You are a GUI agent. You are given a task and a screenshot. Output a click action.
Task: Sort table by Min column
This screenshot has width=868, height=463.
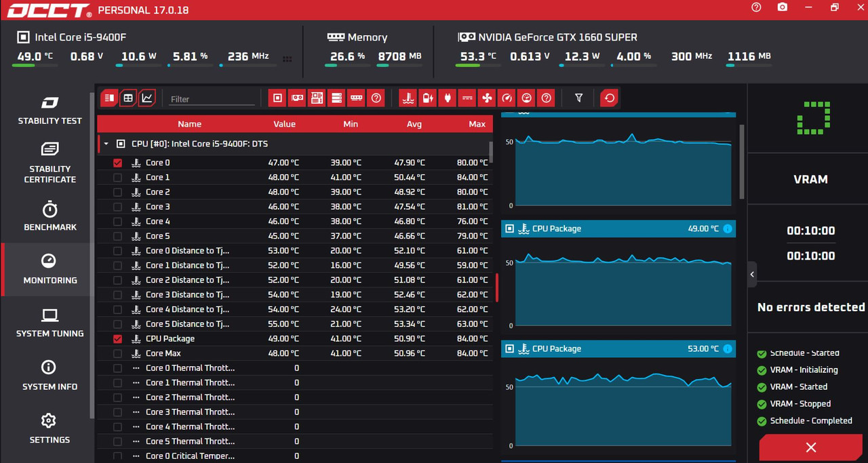click(351, 124)
